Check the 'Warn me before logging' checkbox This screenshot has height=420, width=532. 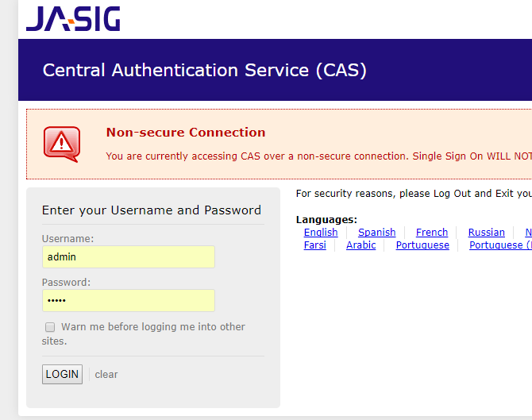(50, 327)
